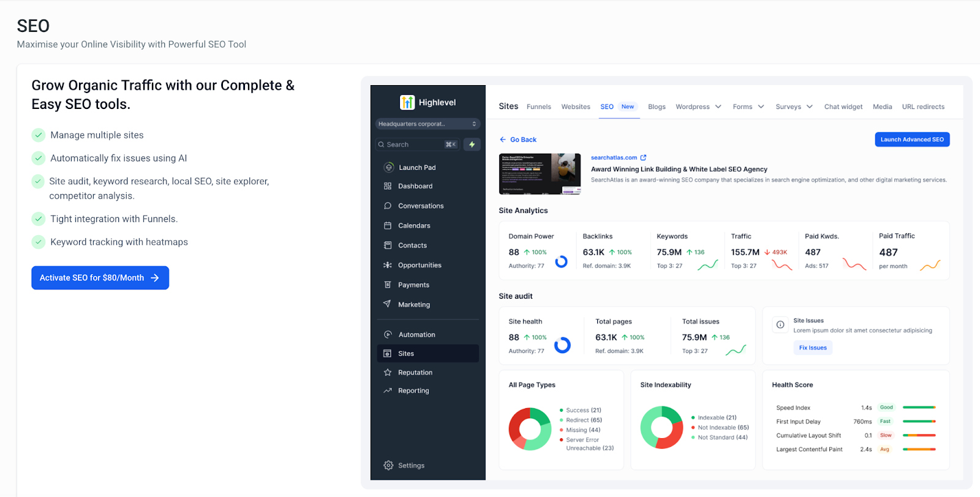Click the All Page Types donut chart
Viewport: 980px width, 497px height.
[530, 429]
